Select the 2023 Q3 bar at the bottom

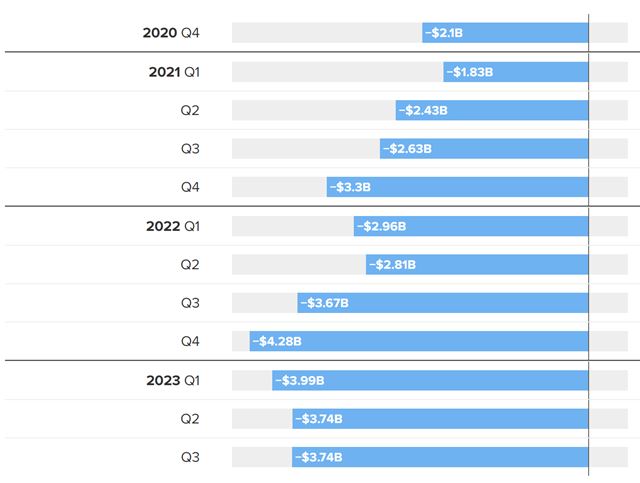tap(440, 457)
